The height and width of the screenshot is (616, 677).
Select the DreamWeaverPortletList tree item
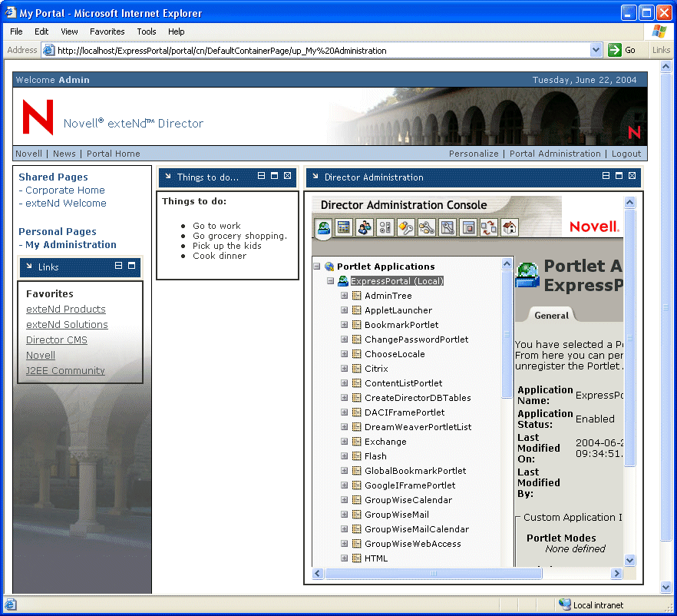(x=418, y=427)
